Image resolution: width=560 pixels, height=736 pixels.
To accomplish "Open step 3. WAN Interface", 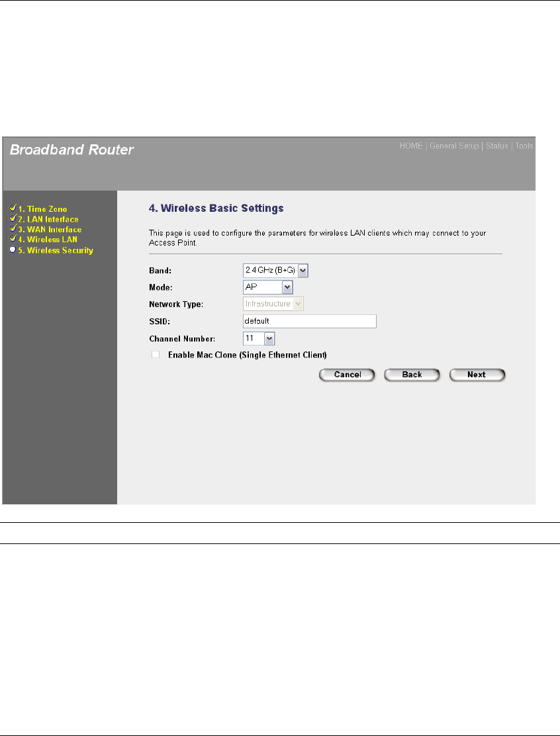I will coord(50,230).
